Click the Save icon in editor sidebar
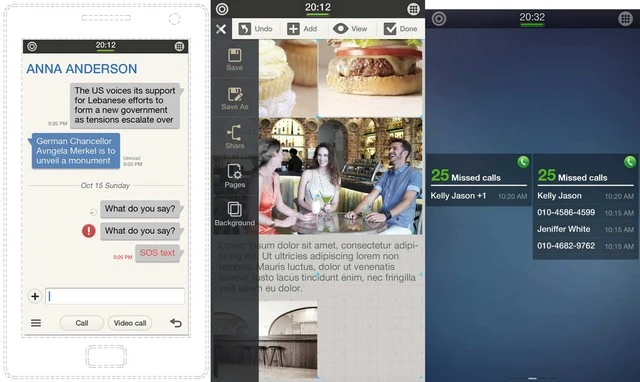The height and width of the screenshot is (382, 640). pos(235,60)
